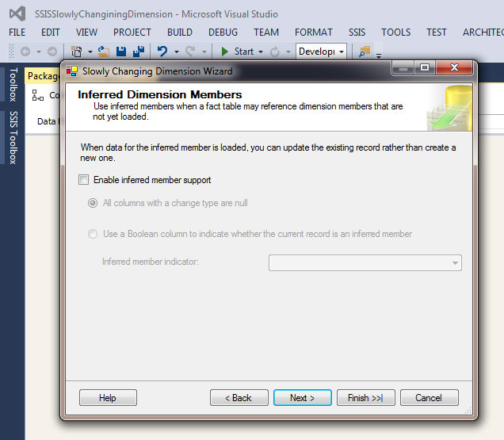
Task: Click the wizard resize grip corner
Action: point(468,410)
